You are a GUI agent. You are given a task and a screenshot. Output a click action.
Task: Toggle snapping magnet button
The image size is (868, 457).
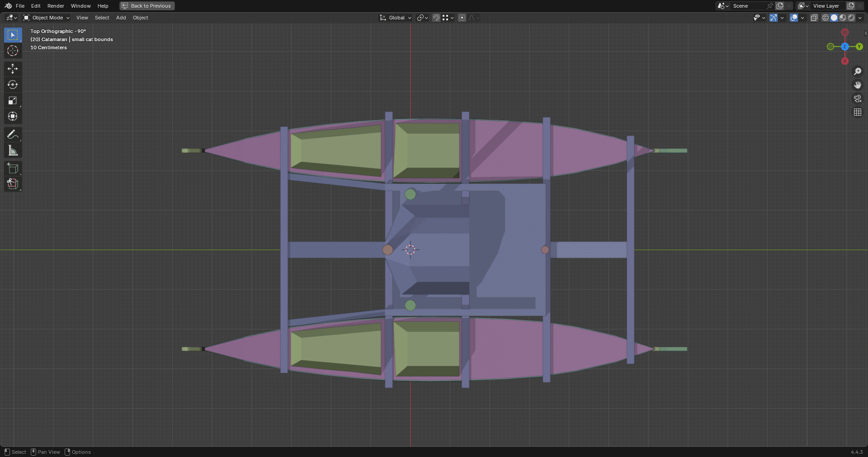436,18
